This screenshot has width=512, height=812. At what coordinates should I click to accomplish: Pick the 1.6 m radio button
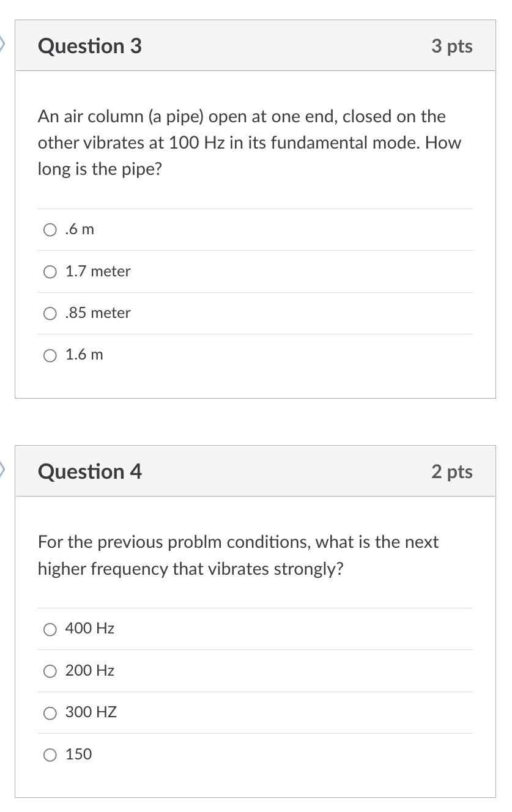pos(50,355)
